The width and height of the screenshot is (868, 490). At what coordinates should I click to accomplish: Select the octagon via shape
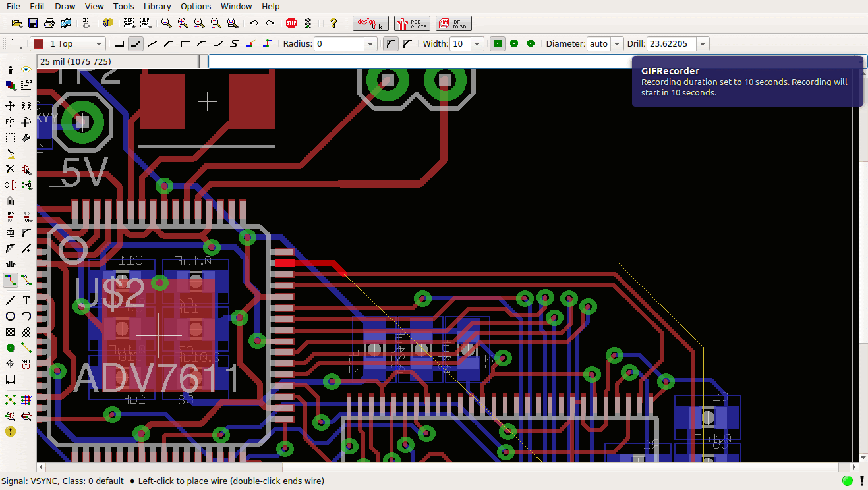[x=531, y=44]
